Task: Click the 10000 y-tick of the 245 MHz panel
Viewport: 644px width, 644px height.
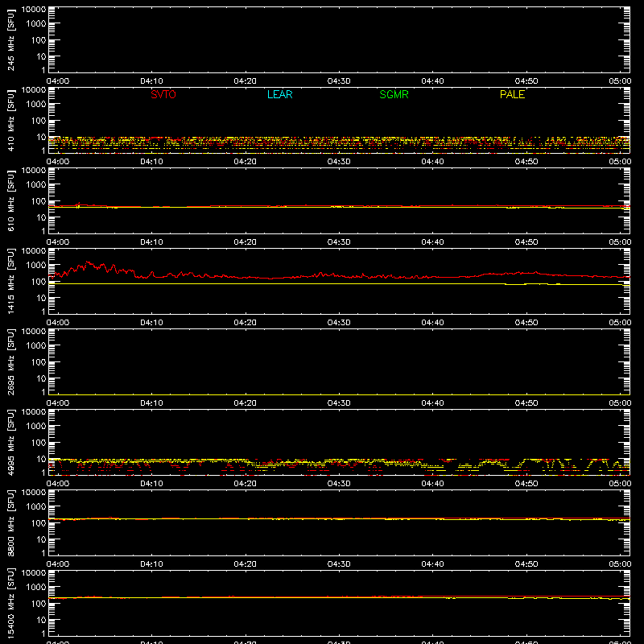Action: click(x=34, y=10)
